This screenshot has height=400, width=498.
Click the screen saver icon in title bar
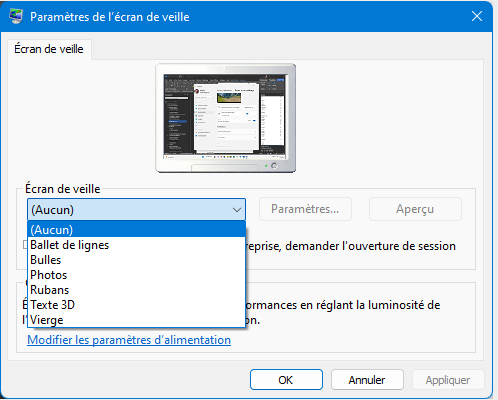tap(16, 16)
